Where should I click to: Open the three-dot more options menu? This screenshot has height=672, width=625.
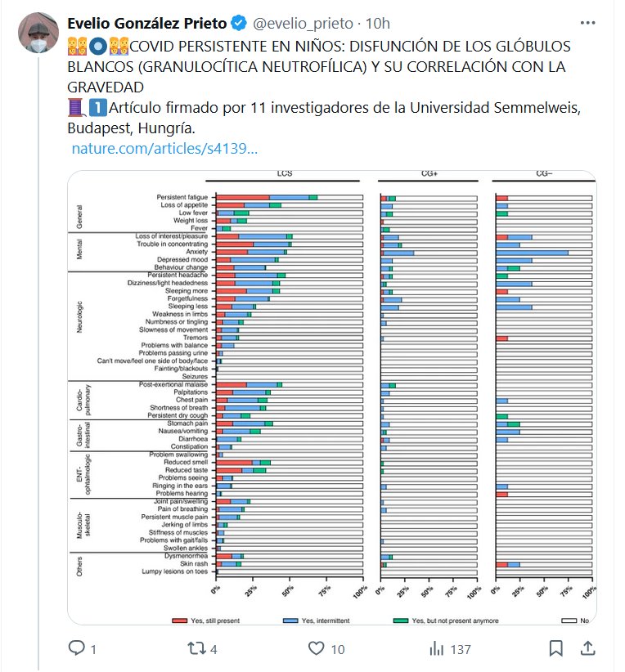[x=587, y=22]
